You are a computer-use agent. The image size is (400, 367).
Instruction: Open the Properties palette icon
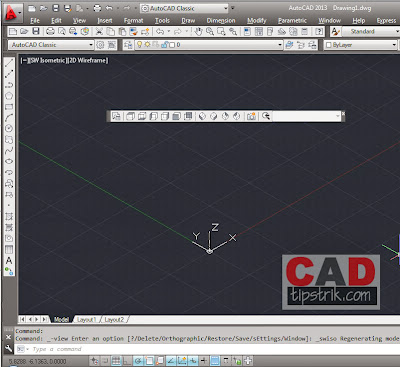[x=247, y=32]
